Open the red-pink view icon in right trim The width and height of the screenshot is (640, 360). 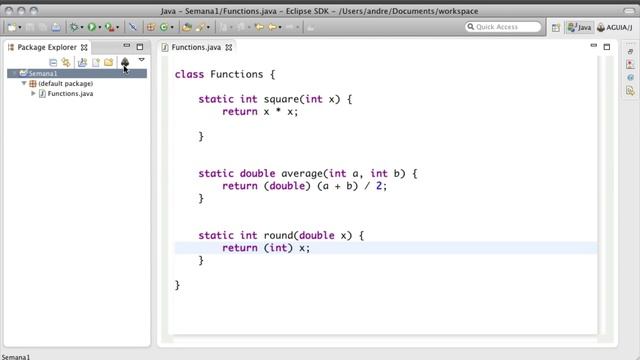[630, 64]
